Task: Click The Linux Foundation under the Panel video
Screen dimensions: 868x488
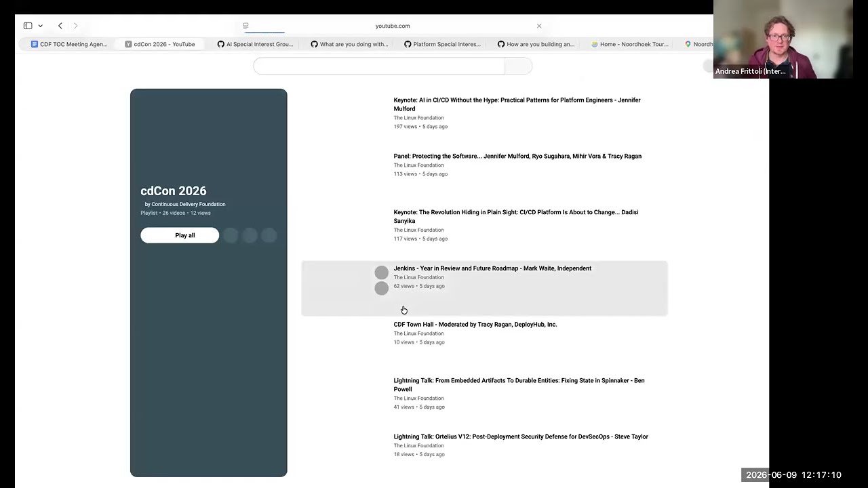Action: [418, 165]
